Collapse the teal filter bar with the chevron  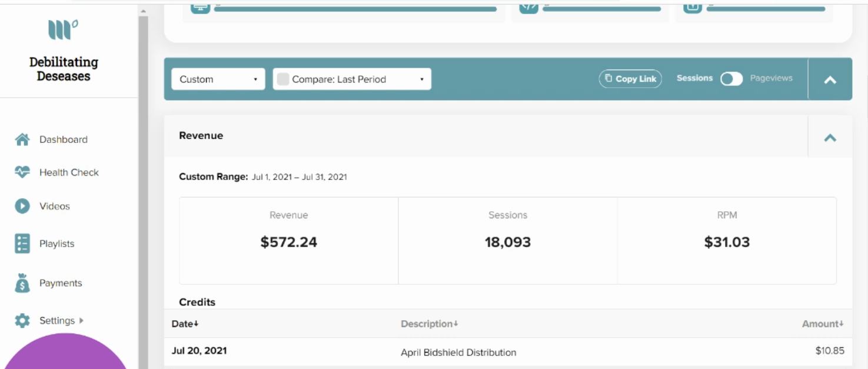tap(830, 79)
